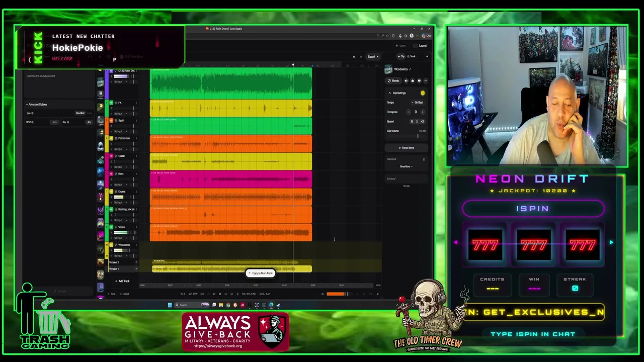The height and width of the screenshot is (362, 644).
Task: Open the Export dropdown
Action: coord(372,56)
